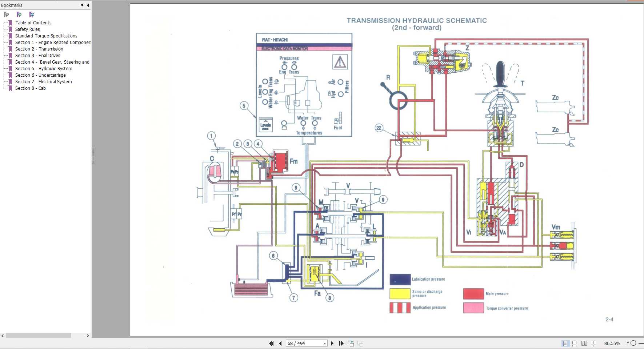The width and height of the screenshot is (644, 349).
Task: Click the bookmark icon with blue arrow
Action: pyautogui.click(x=32, y=15)
